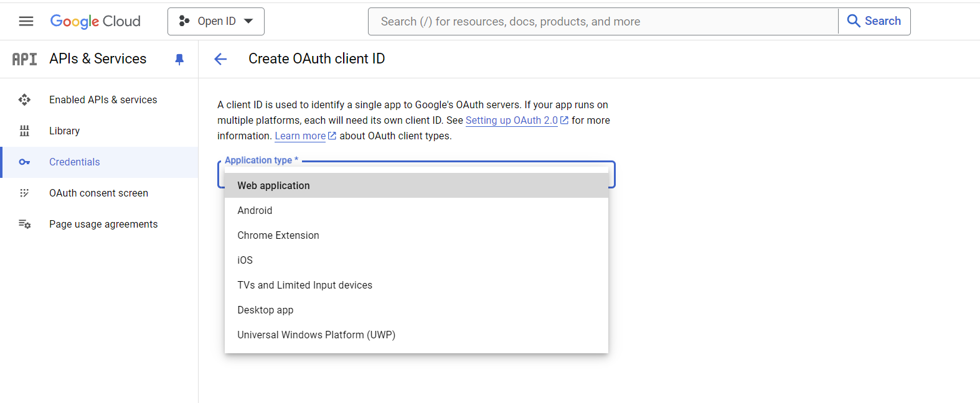Click the Search button
Viewport: 980px width, 403px height.
pos(874,21)
